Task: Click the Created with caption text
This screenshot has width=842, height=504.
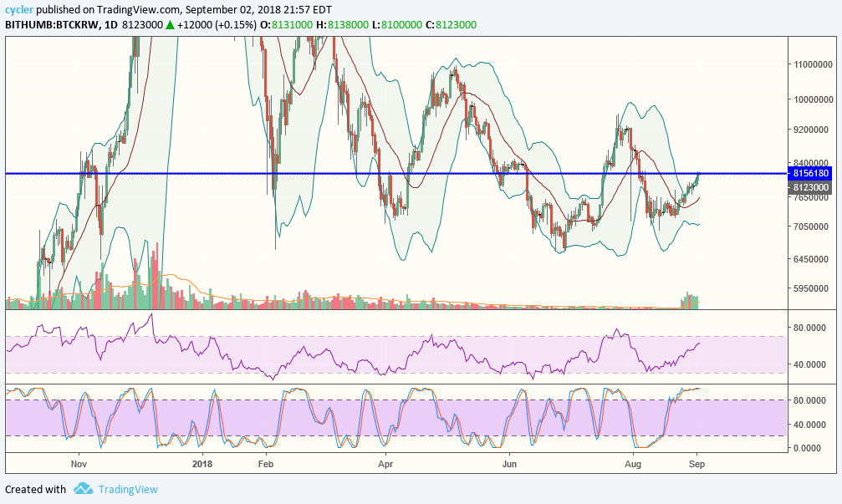Action: click(35, 489)
